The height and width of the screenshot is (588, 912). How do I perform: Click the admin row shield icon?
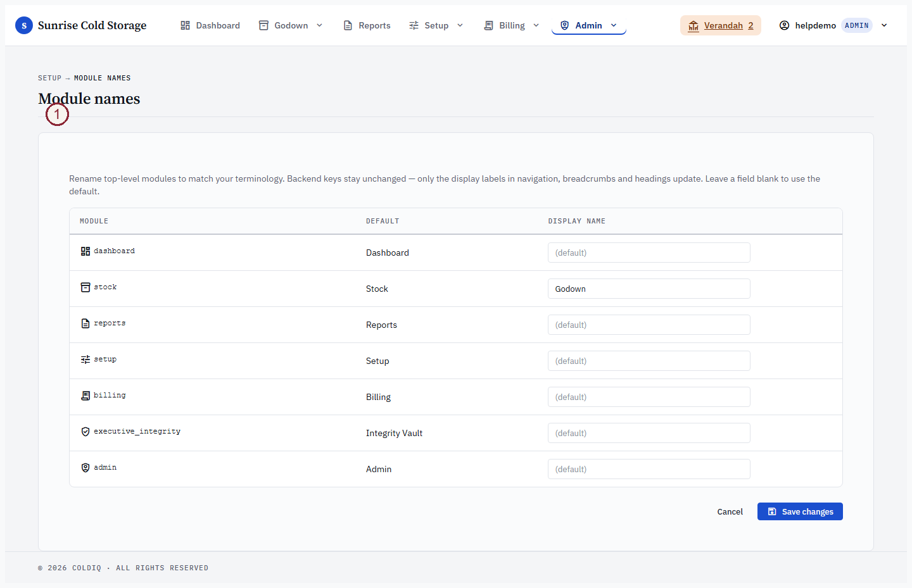click(x=85, y=468)
